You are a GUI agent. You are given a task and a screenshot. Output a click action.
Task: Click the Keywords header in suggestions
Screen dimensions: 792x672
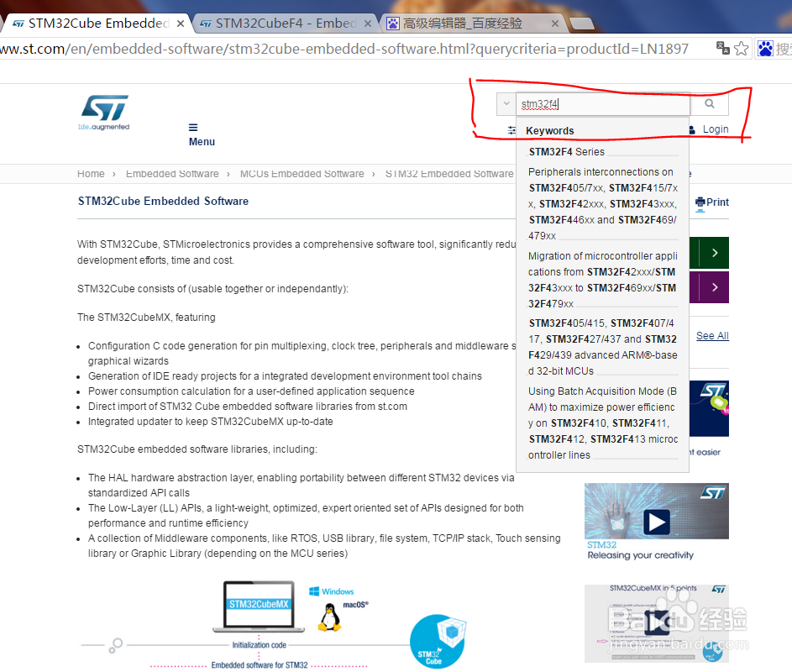click(x=549, y=131)
